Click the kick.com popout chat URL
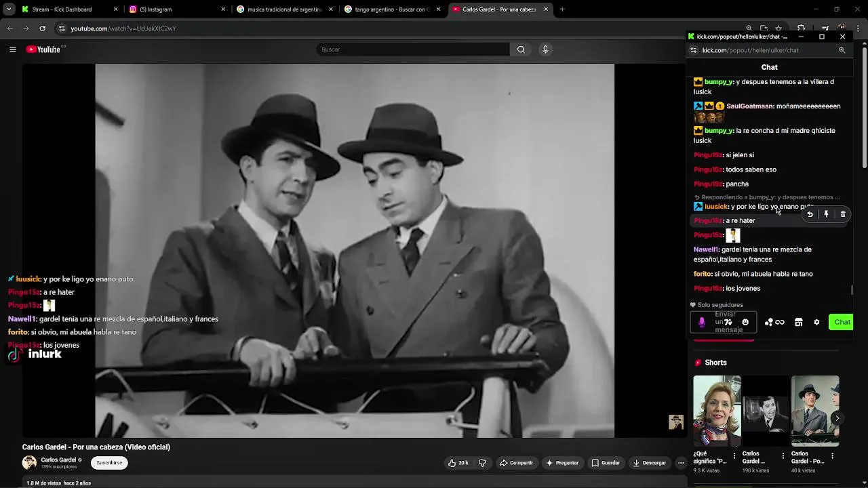 pos(751,50)
